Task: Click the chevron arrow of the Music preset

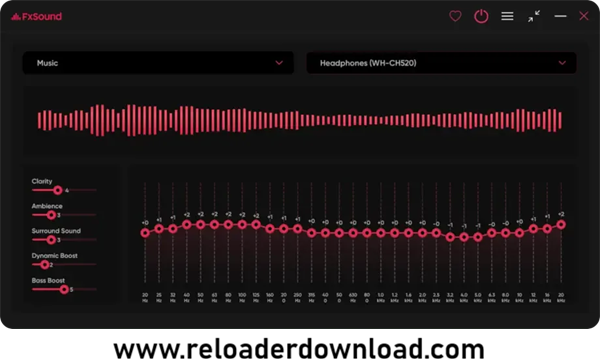Action: coord(279,63)
